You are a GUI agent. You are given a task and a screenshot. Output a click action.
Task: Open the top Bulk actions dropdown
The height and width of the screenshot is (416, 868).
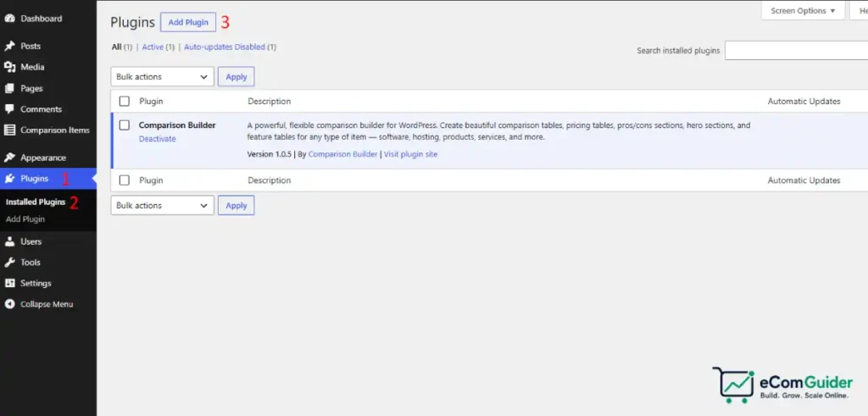click(x=162, y=77)
